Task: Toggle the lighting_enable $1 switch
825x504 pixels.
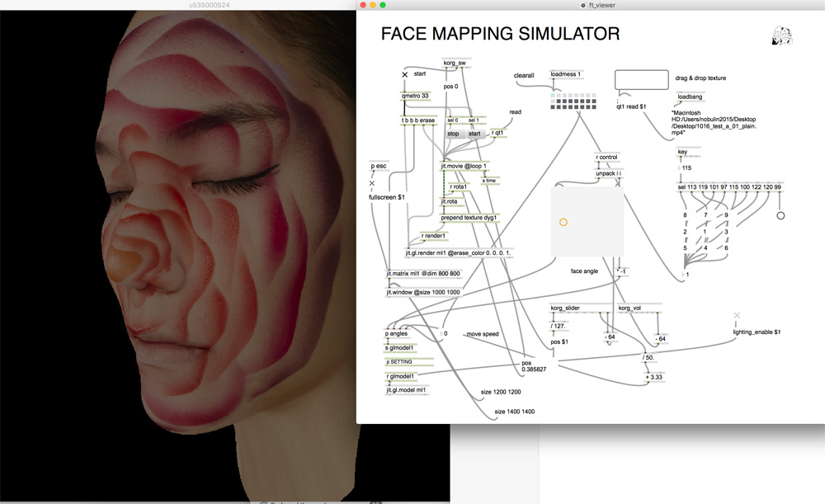Action: click(x=737, y=314)
